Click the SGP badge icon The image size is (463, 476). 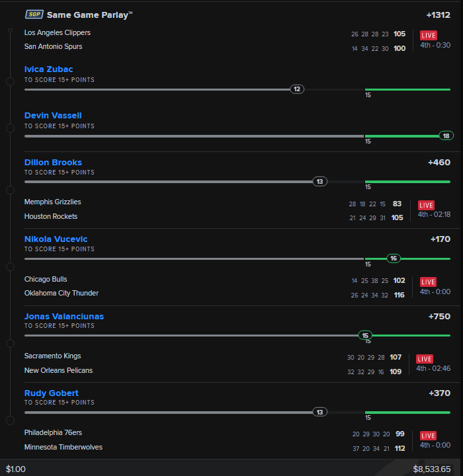(34, 15)
